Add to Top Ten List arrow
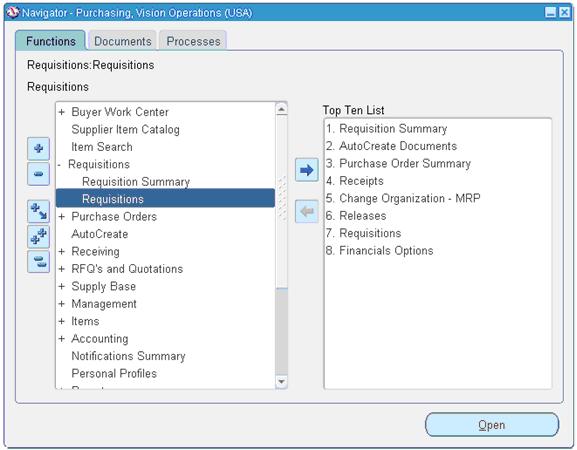 click(307, 170)
